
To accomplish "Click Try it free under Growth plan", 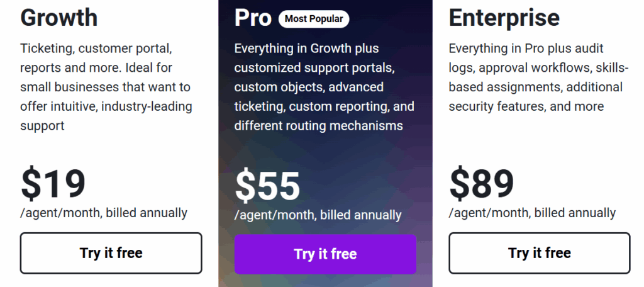I will click(x=111, y=253).
